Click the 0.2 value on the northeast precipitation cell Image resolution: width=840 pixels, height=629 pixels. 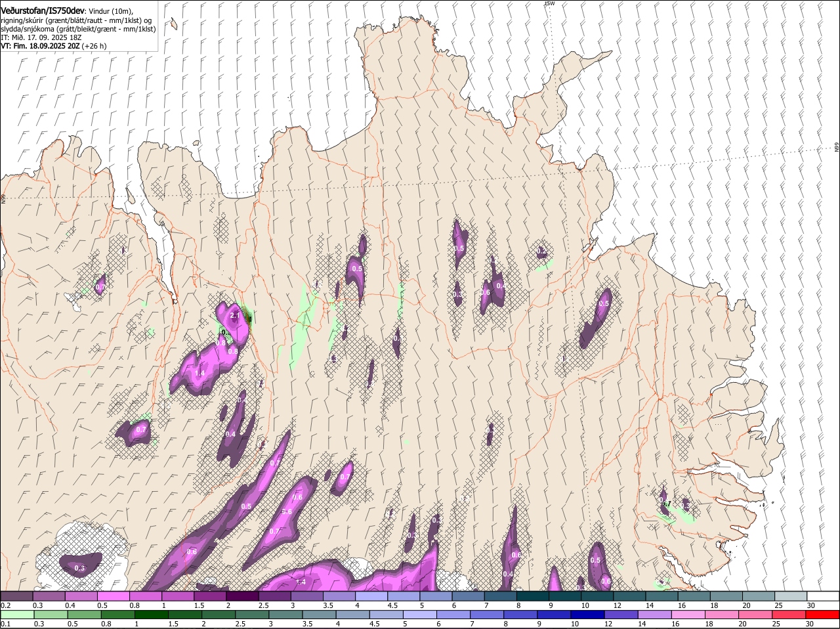pos(541,251)
